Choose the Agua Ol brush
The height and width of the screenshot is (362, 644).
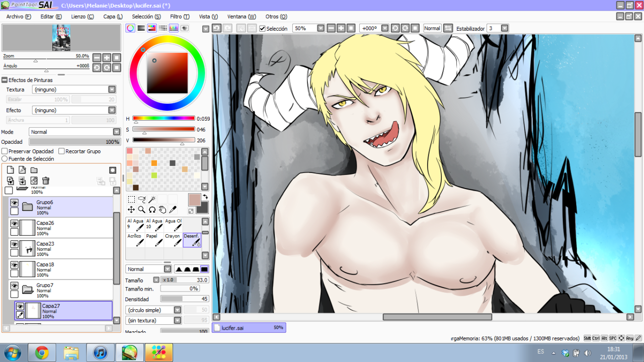coord(173,224)
